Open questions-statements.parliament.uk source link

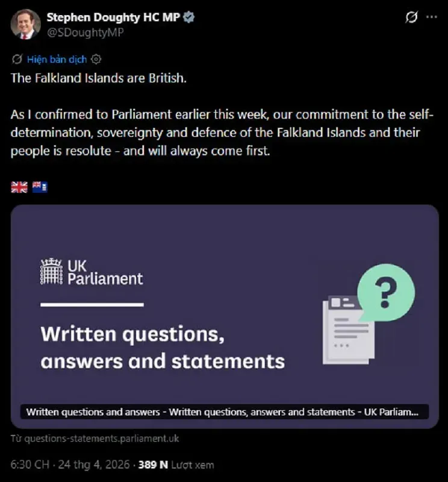pyautogui.click(x=95, y=439)
